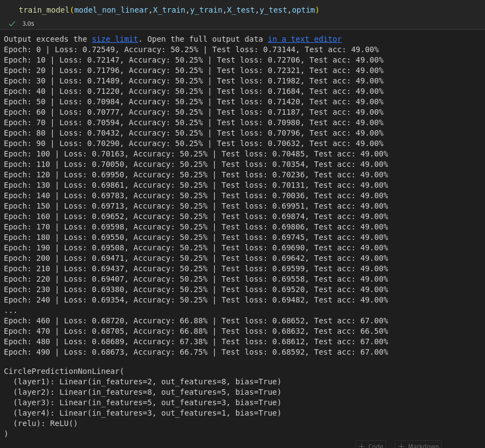Click the plus icon of Add Code
Screen dimensions: 485x448
pos(361,446)
